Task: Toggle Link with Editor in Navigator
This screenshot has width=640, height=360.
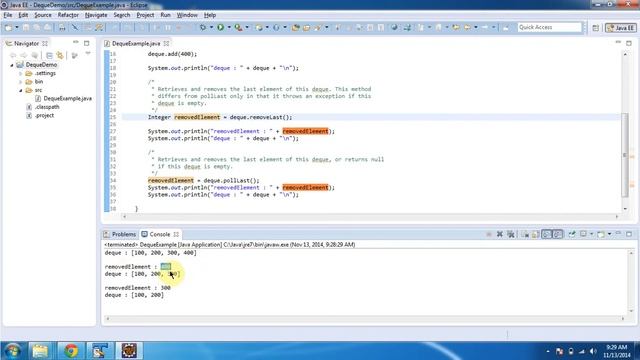Action: tap(60, 55)
